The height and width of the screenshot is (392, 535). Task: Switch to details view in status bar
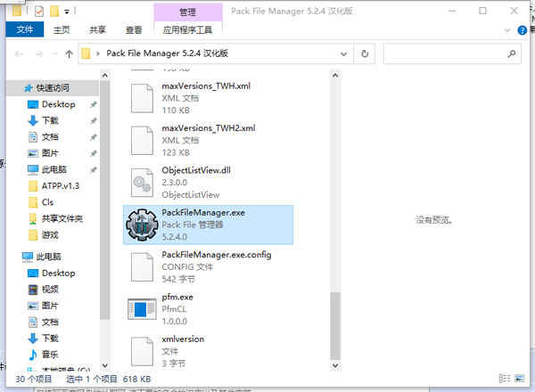tap(505, 379)
